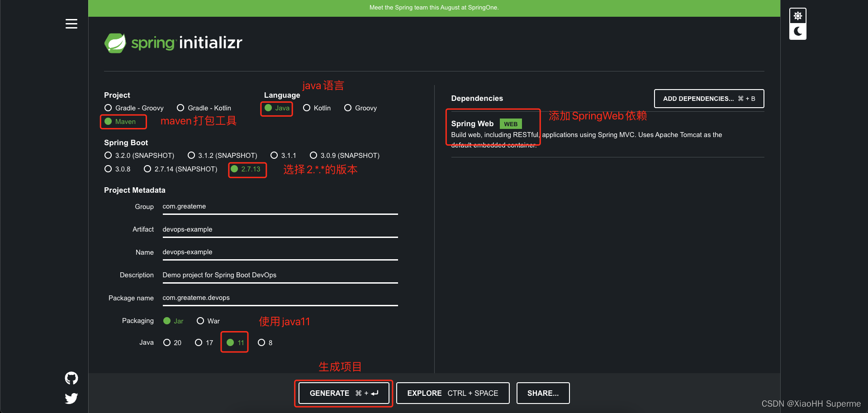Choose Java as the language
The image size is (868, 413).
(277, 108)
